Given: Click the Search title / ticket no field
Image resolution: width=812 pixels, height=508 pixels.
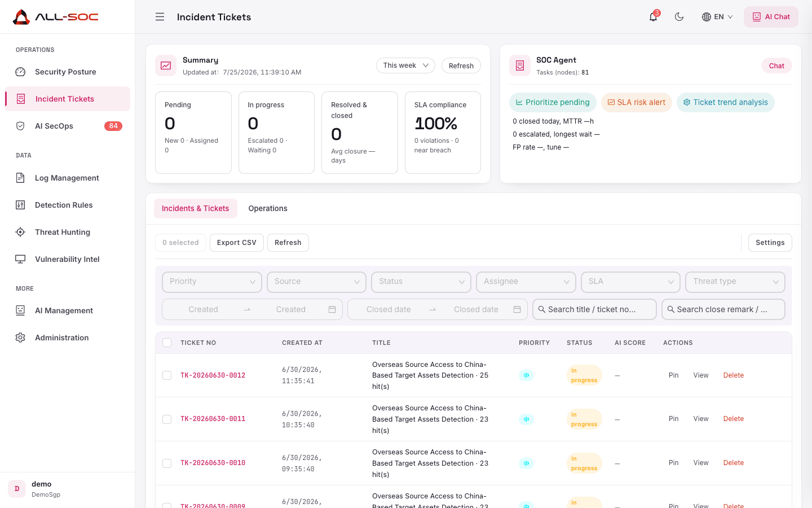Looking at the screenshot, I should pos(594,309).
